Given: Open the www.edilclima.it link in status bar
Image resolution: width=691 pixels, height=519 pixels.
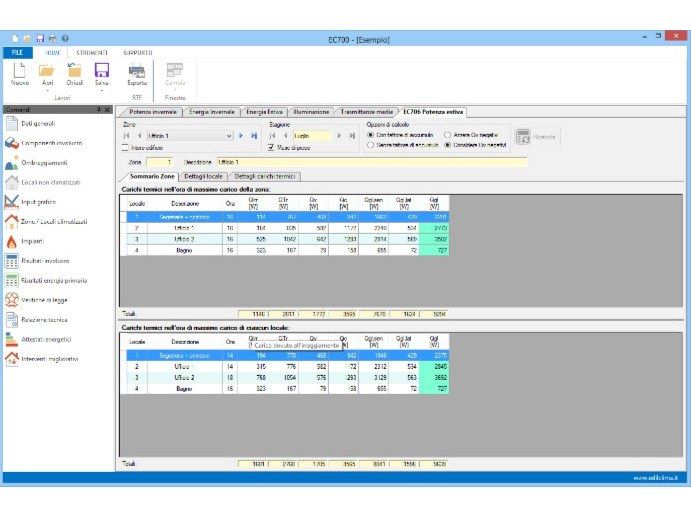Looking at the screenshot, I should (x=656, y=478).
